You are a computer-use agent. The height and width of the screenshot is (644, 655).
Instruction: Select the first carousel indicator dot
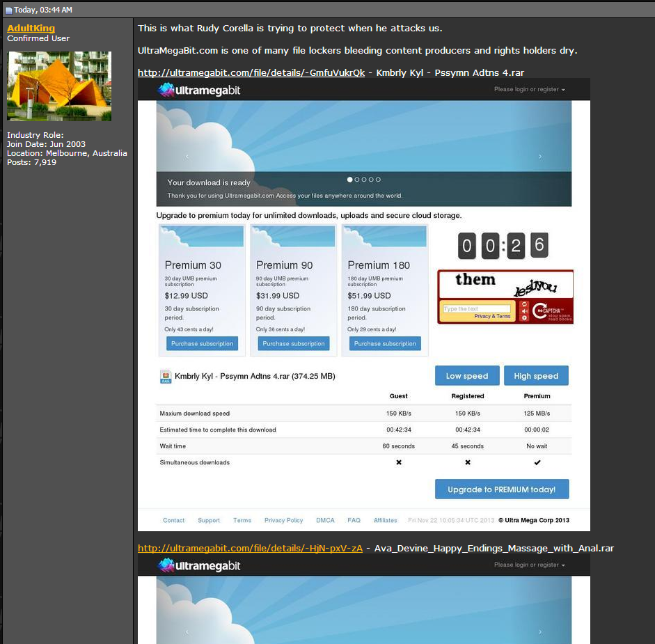pyautogui.click(x=350, y=180)
